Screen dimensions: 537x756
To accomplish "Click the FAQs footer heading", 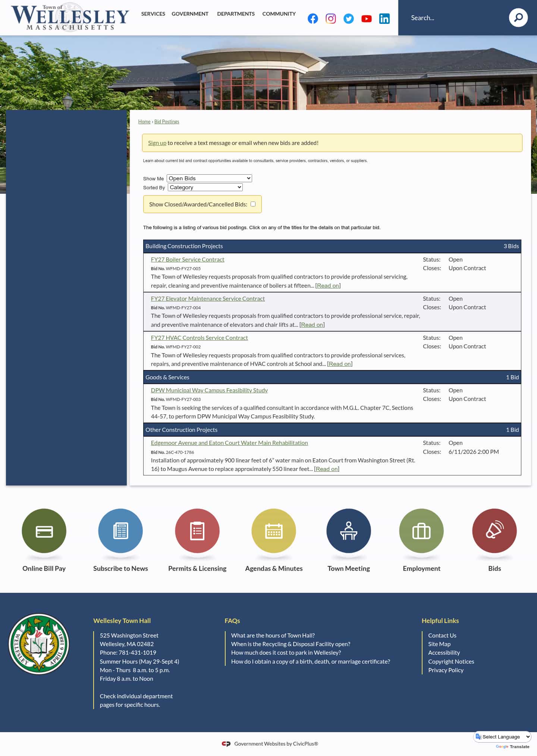I will click(x=232, y=621).
